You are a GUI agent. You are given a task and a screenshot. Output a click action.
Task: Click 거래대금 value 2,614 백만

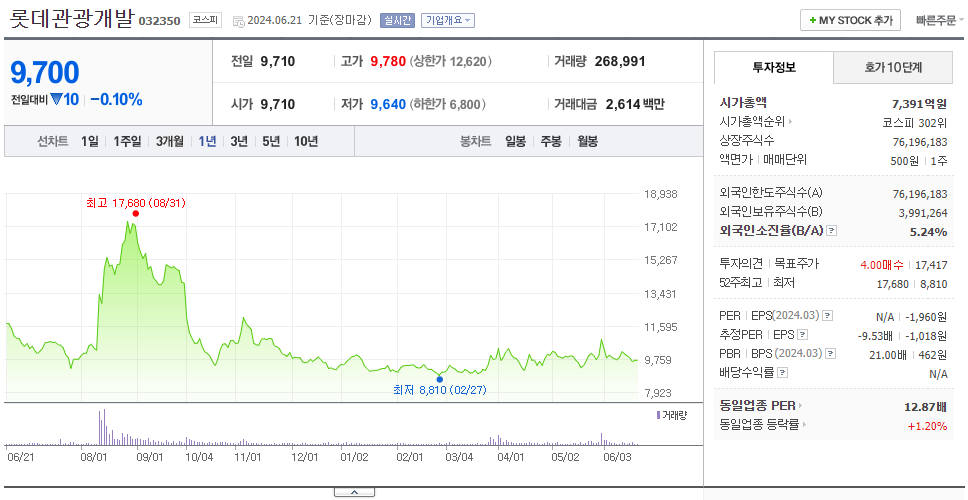tap(635, 104)
